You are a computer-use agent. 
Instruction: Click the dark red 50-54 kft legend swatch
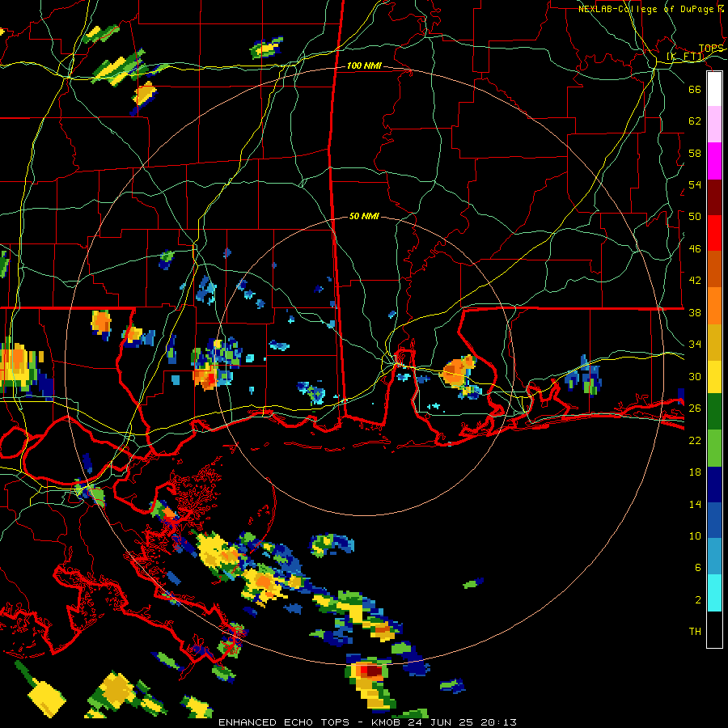[714, 197]
